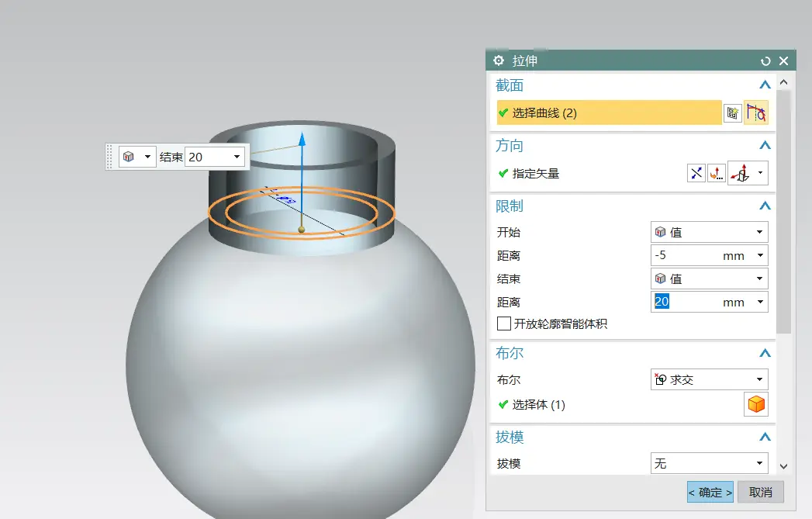Click the 取消 button
Screen dimensions: 812x519
pos(760,492)
